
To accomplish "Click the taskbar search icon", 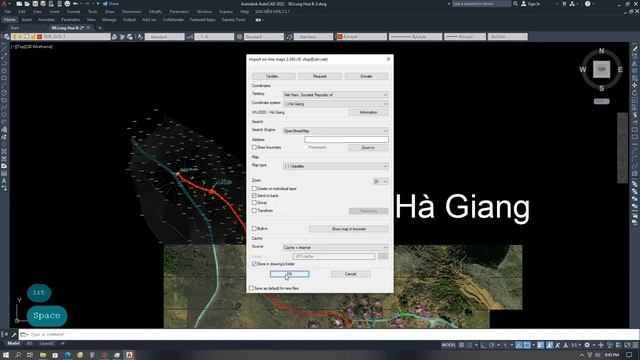I will tap(18, 355).
